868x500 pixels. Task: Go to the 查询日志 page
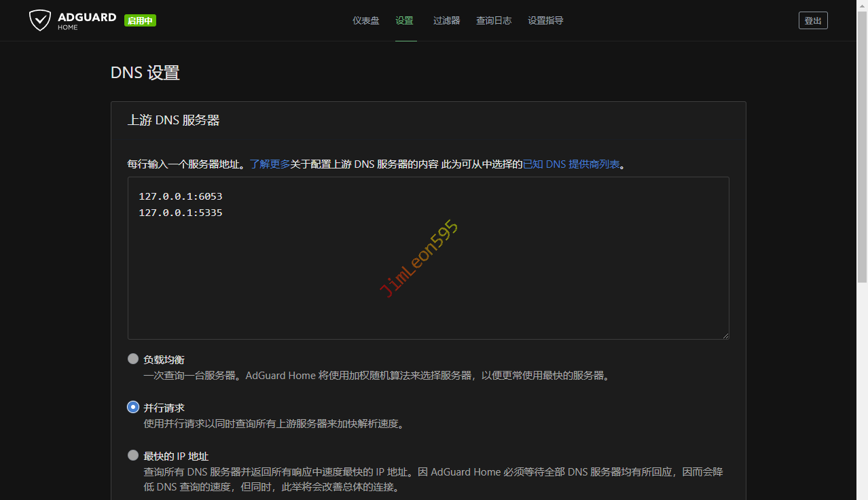[x=494, y=20]
